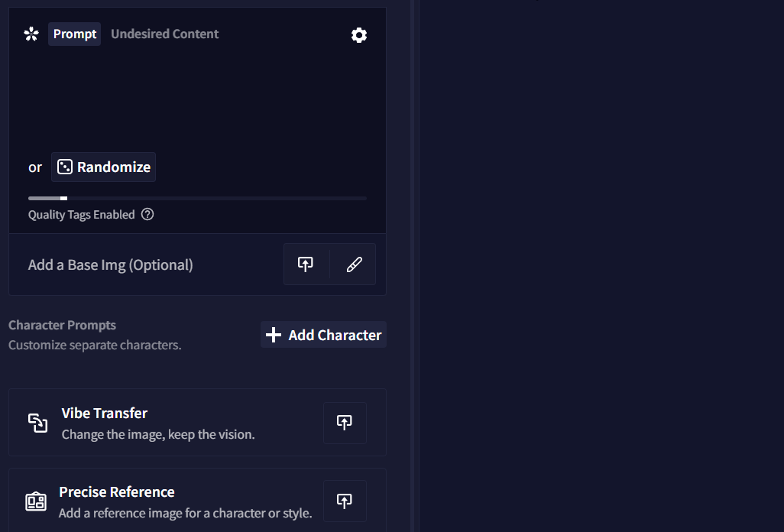Viewport: 784px width, 532px height.
Task: Switch to the Prompt tab
Action: click(x=75, y=34)
